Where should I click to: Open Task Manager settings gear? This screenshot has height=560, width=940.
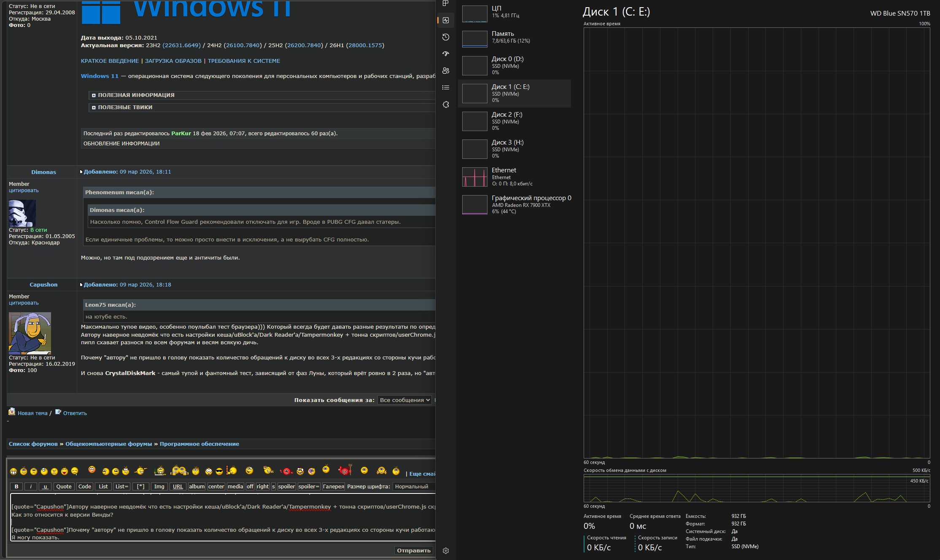tap(445, 550)
